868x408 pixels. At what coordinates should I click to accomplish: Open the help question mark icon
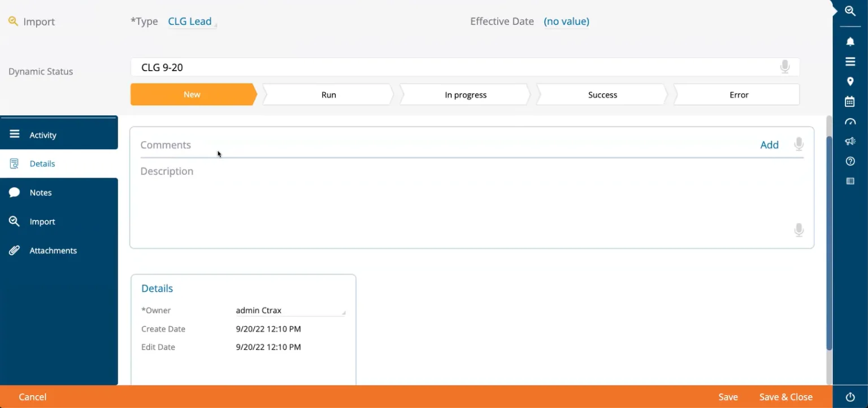[850, 162]
